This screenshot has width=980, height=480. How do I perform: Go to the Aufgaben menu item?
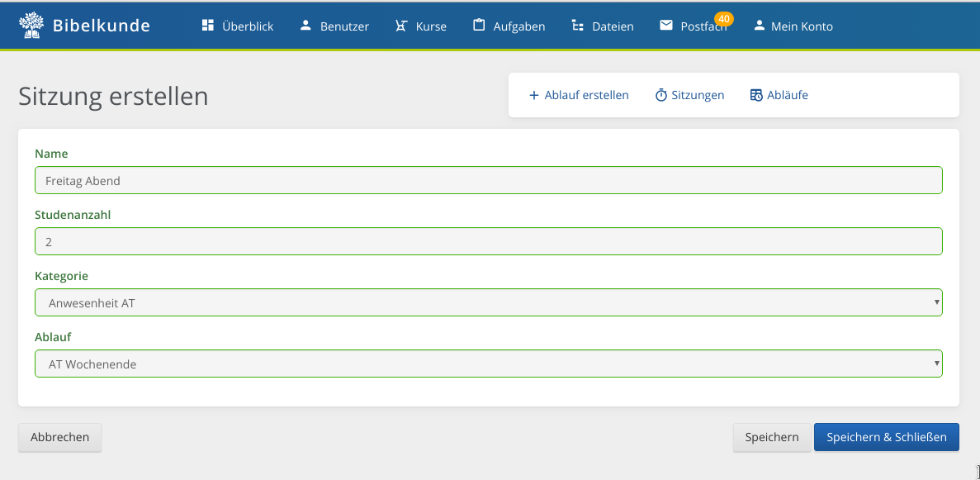pos(509,26)
